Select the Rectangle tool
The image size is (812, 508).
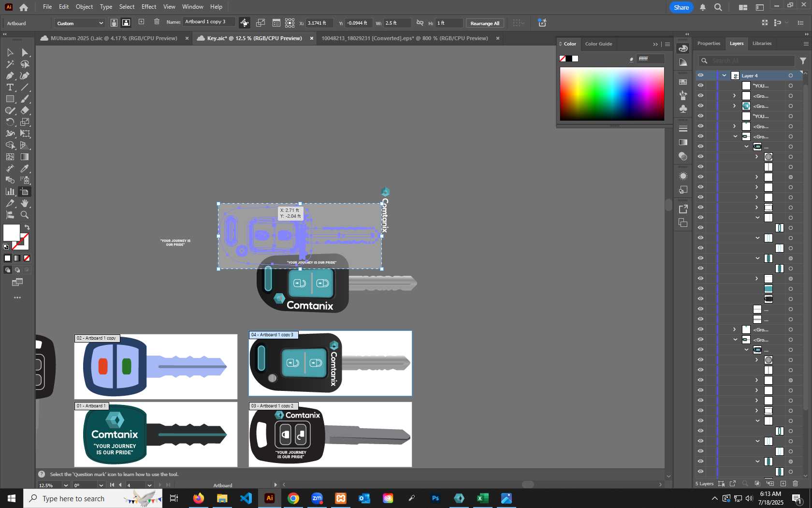coord(10,99)
